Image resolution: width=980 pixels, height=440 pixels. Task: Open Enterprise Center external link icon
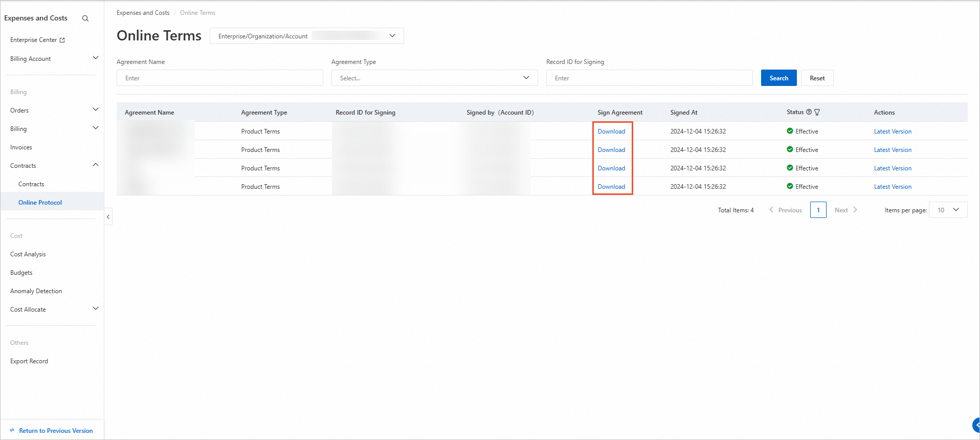pos(62,40)
